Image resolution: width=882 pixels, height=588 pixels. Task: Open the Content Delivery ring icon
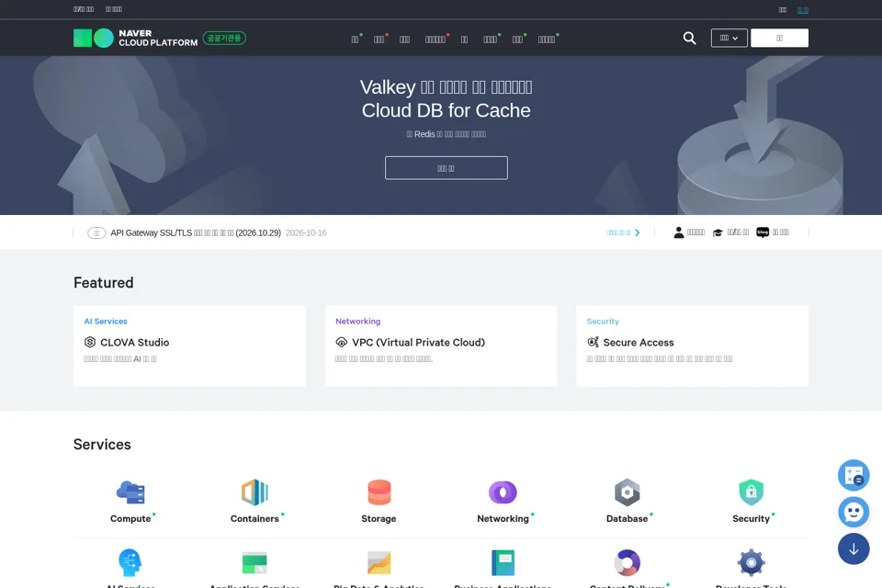click(x=628, y=562)
